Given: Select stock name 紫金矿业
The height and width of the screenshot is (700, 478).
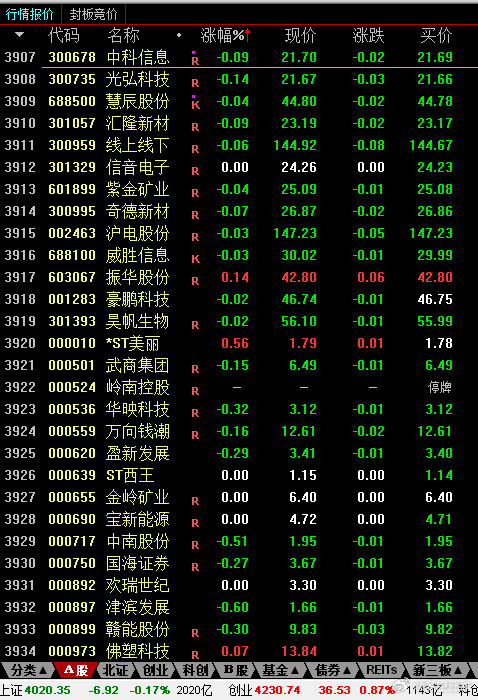Looking at the screenshot, I should [x=137, y=189].
